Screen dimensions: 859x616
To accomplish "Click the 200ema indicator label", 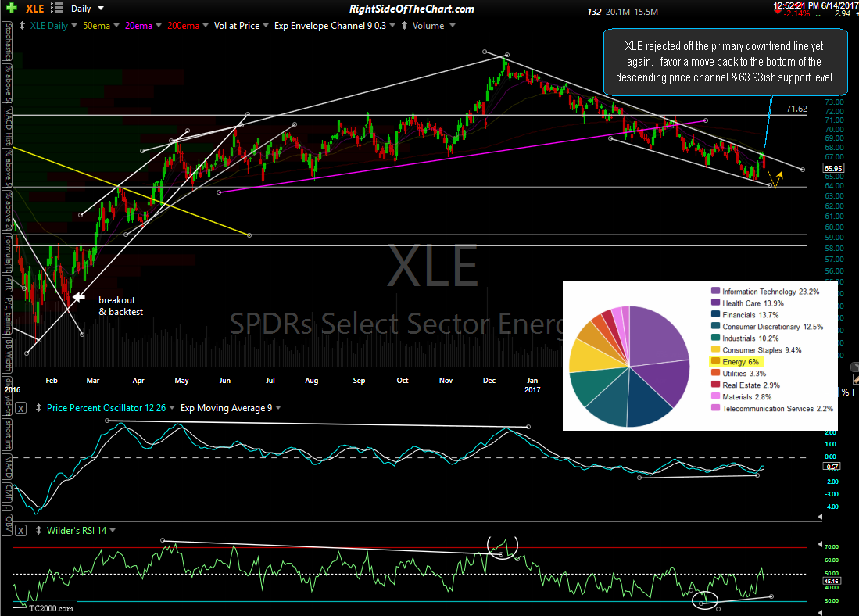I will 189,25.
